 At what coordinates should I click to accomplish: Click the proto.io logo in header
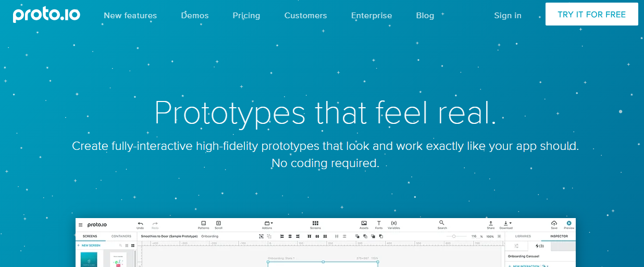46,15
